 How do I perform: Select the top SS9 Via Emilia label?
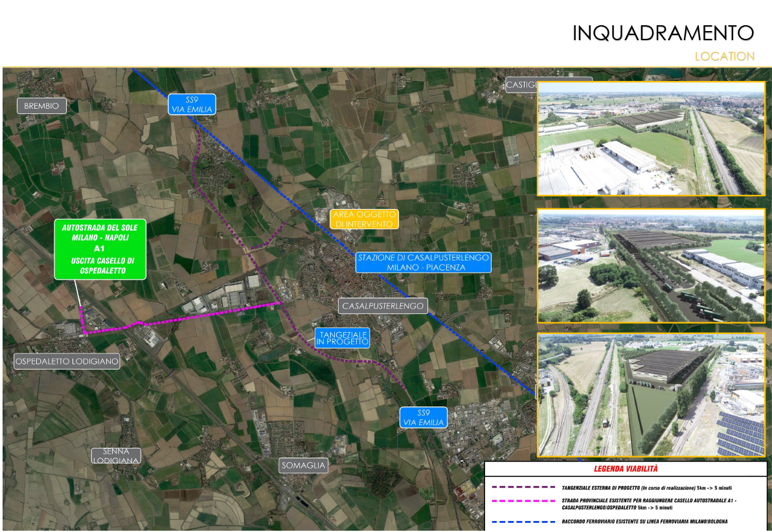coord(191,104)
